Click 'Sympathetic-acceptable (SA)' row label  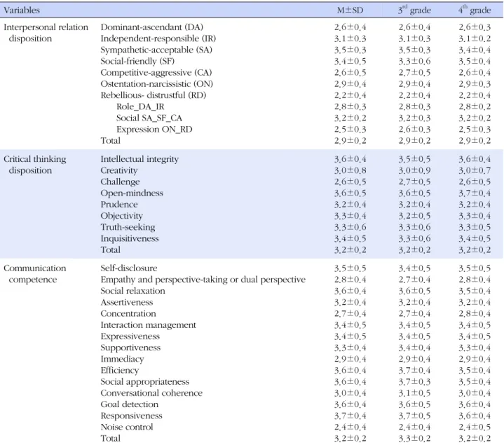point(156,50)
